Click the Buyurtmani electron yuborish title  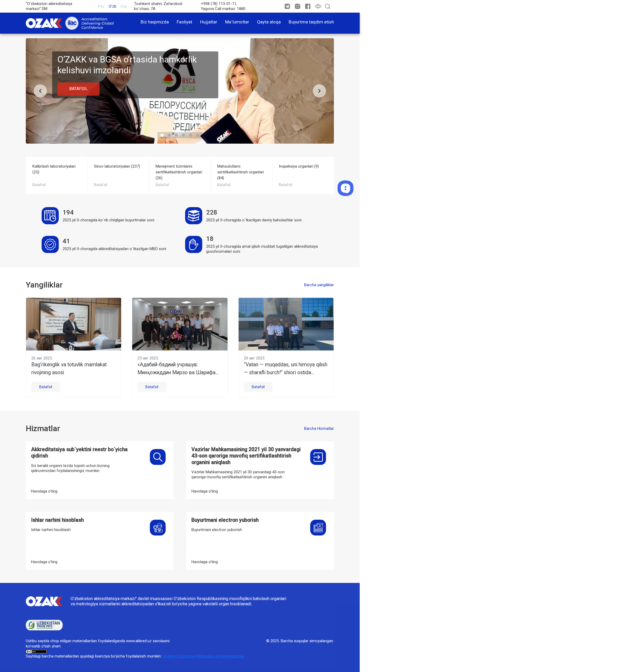(x=225, y=520)
